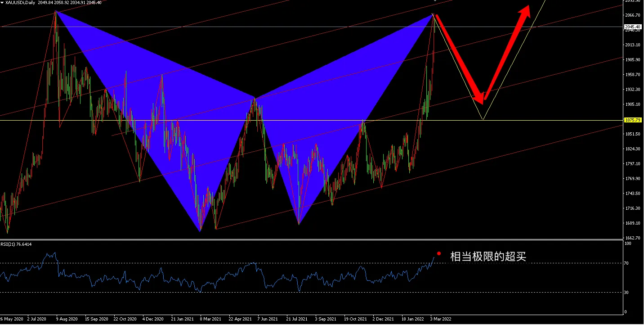The image size is (644, 325).
Task: Click the 1769.90 price scale value
Action: pyautogui.click(x=632, y=179)
